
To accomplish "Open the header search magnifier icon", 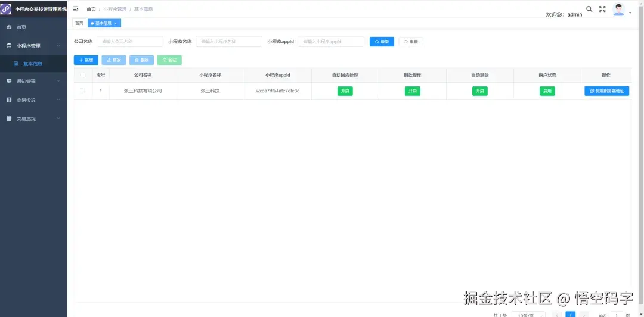I will pyautogui.click(x=589, y=9).
